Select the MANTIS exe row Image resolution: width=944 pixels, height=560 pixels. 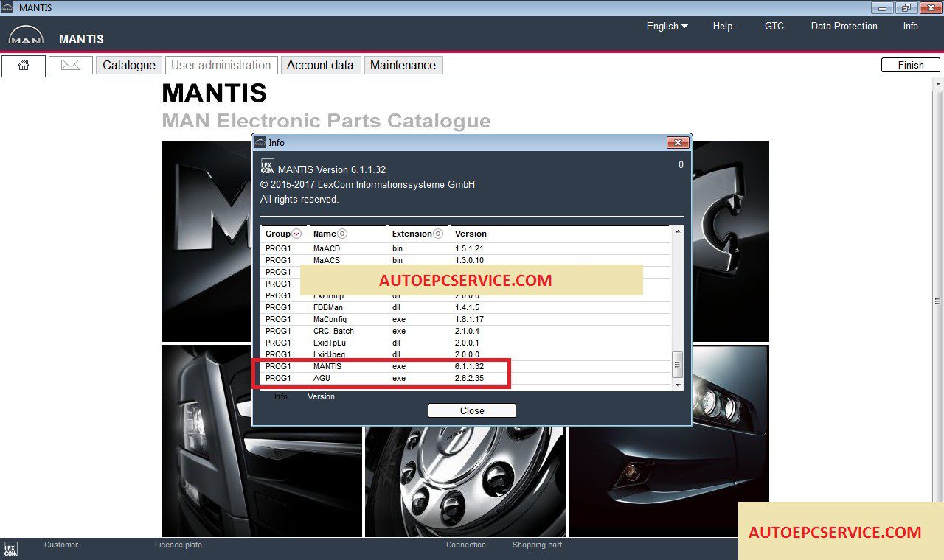click(x=466, y=366)
